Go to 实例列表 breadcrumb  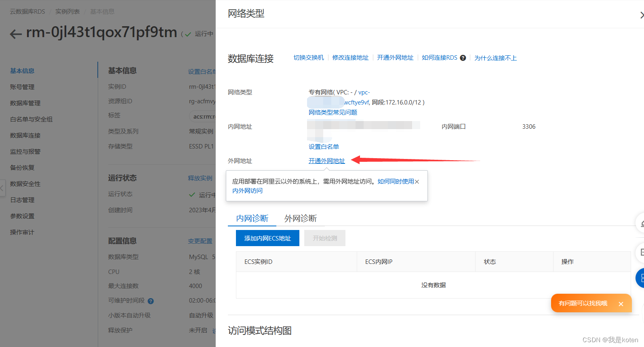click(x=67, y=12)
